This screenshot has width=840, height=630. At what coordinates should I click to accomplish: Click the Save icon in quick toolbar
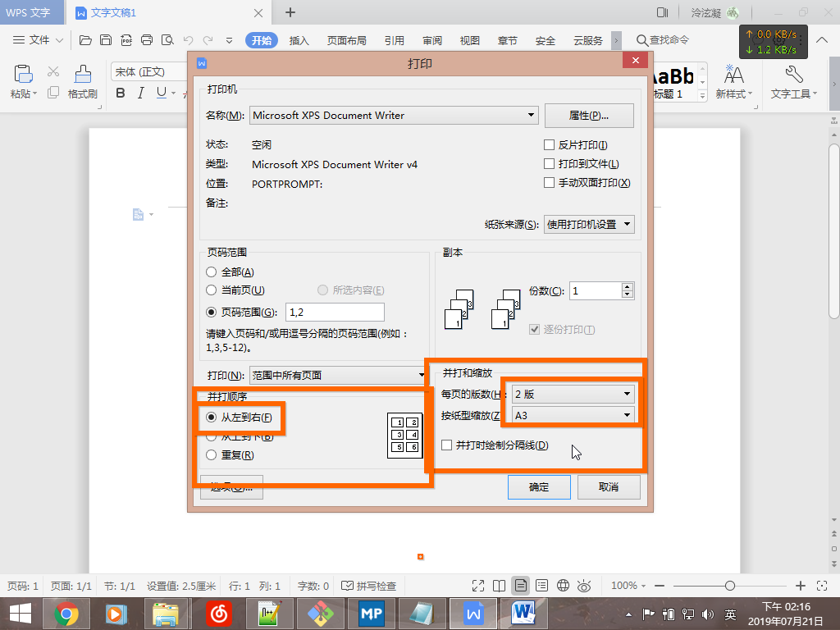point(106,40)
